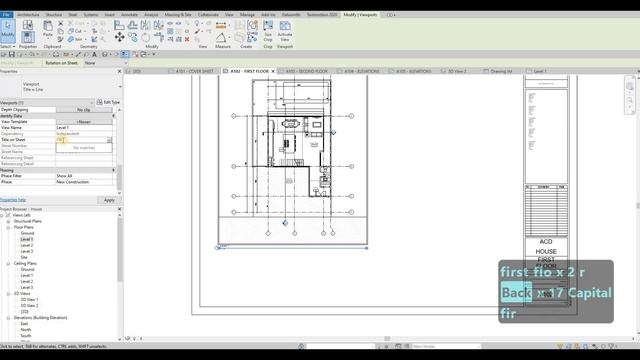Click the Text (A) icon in quick access toolbar
Screen dimensions: 640x360
coord(94,54)
